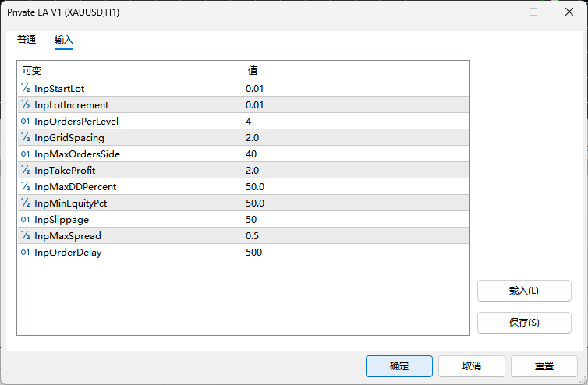This screenshot has width=588, height=385.
Task: Select the InpLotIncrement variable name
Action: 71,105
